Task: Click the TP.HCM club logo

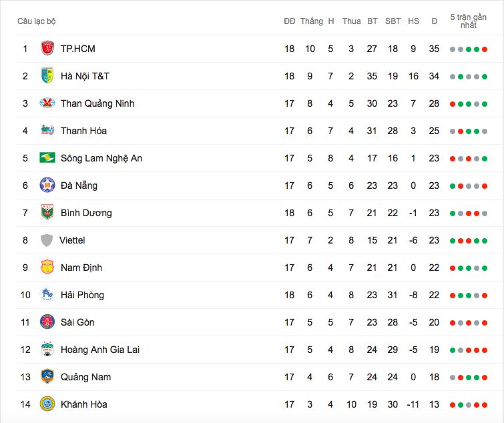Action: [x=47, y=49]
